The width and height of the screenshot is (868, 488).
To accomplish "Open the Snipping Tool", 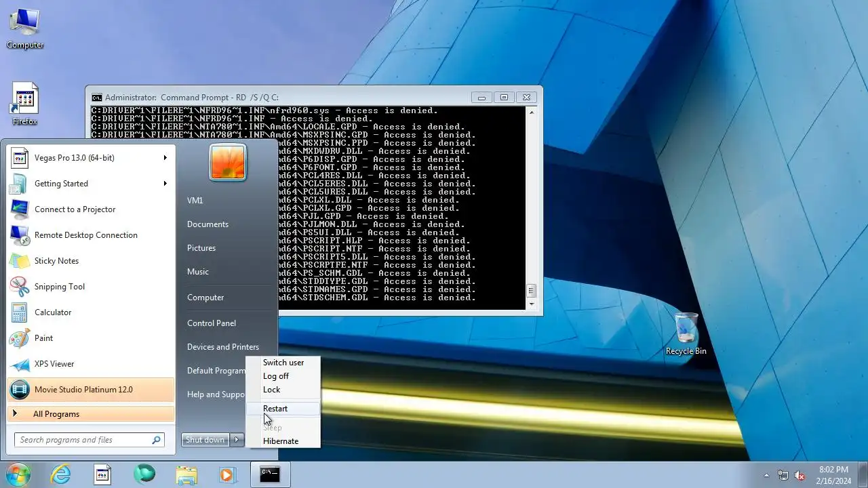I will point(91,287).
